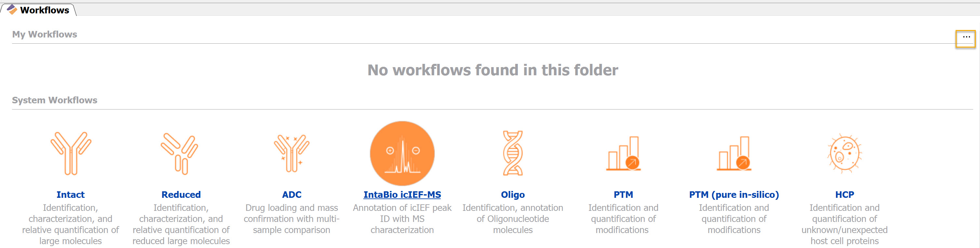This screenshot has height=248, width=980.
Task: Choose the Oligo DNA helix icon
Action: pyautogui.click(x=513, y=153)
